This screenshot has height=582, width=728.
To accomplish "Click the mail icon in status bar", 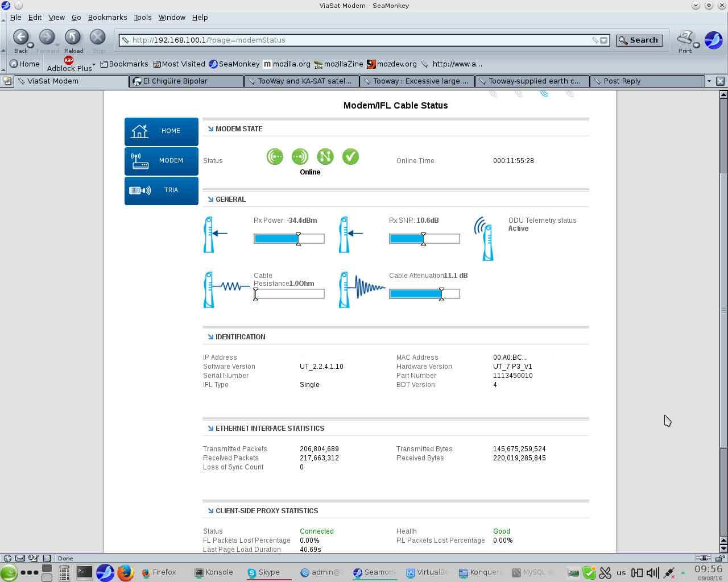I will [x=20, y=558].
